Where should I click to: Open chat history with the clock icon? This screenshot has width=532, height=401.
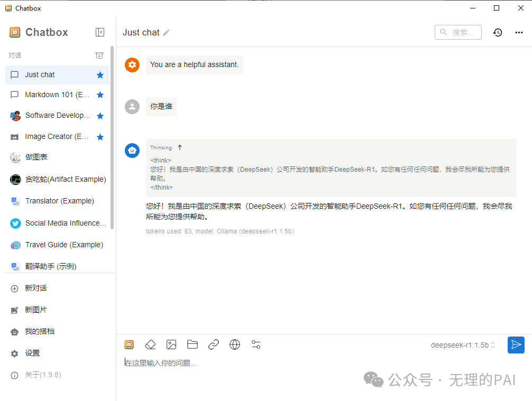pyautogui.click(x=498, y=33)
